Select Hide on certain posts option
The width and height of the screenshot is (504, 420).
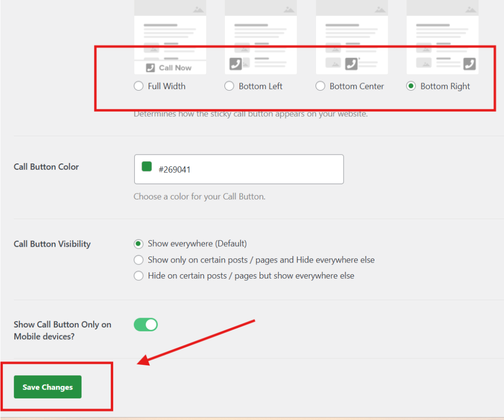click(x=139, y=276)
